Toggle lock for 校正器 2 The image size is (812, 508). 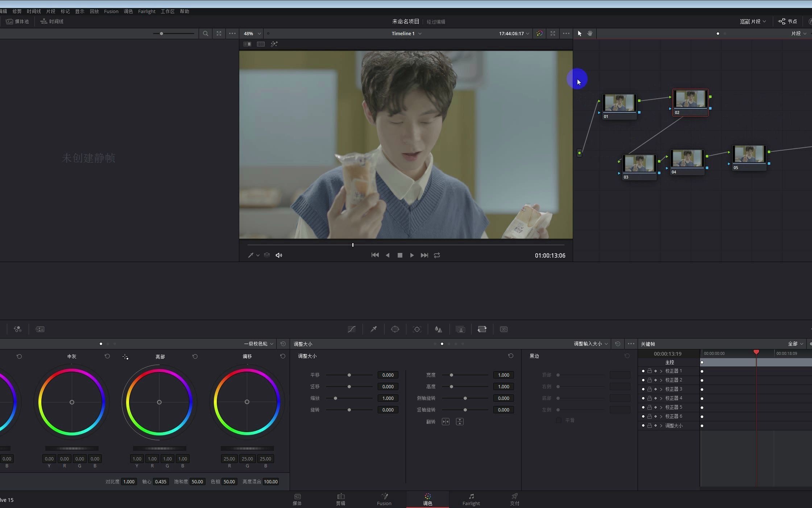click(649, 380)
